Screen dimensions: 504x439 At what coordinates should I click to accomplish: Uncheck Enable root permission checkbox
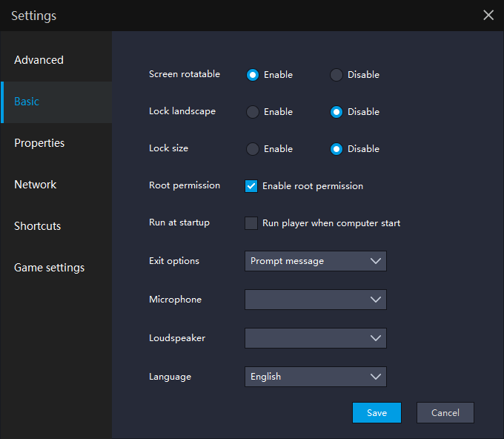[251, 186]
